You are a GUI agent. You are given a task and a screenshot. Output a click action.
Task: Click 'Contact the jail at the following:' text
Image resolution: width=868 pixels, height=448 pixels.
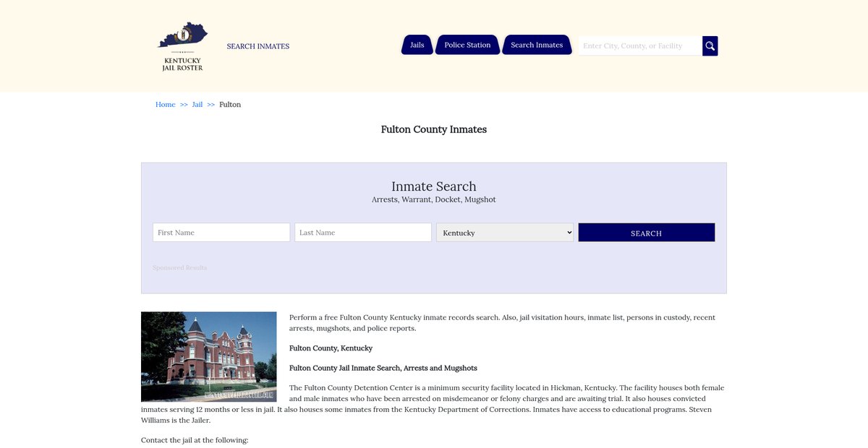click(x=195, y=439)
